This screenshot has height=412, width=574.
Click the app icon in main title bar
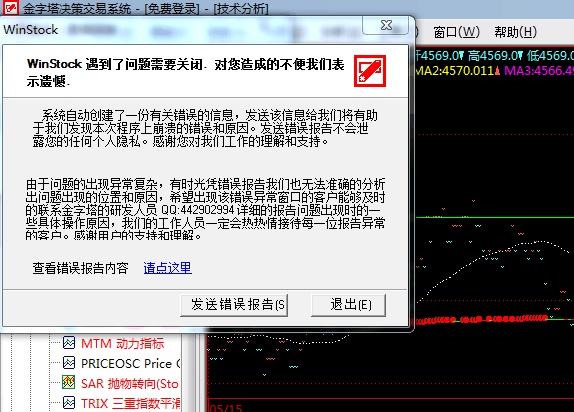point(10,7)
